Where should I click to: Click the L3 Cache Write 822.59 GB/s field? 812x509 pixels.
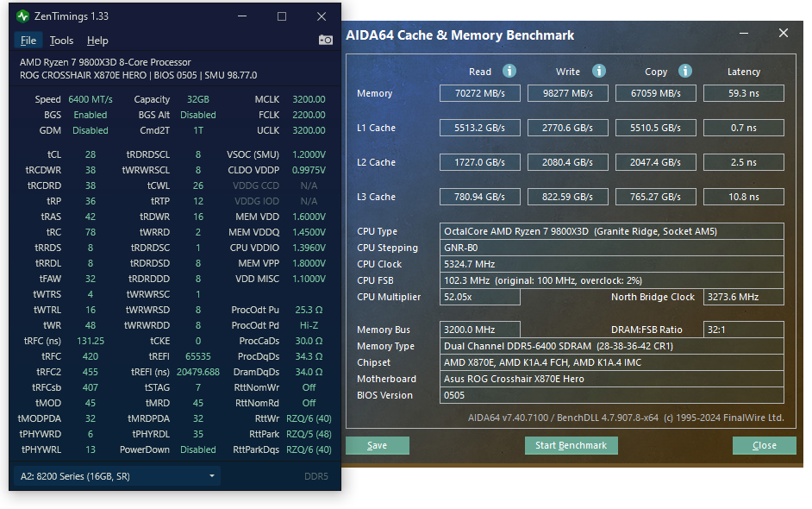pyautogui.click(x=567, y=197)
